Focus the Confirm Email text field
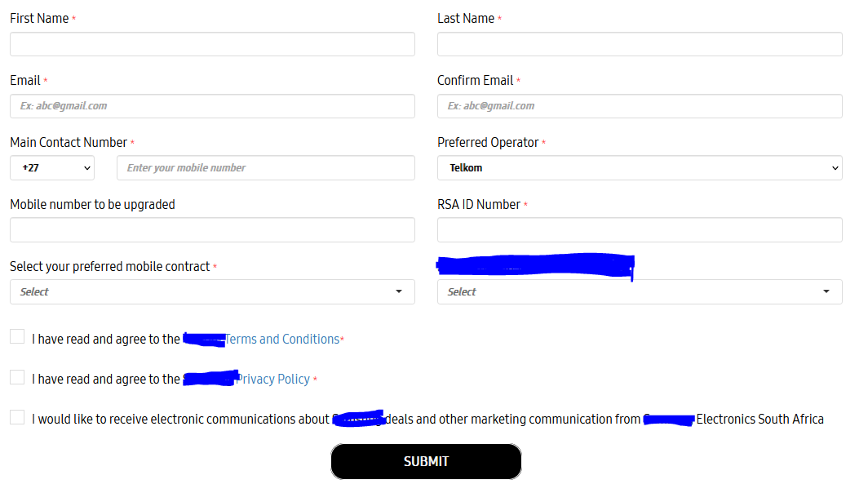868x502 pixels. 640,106
